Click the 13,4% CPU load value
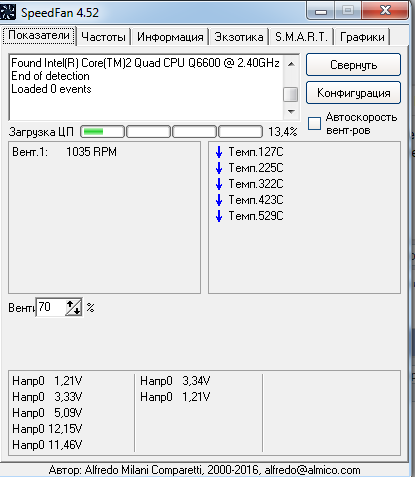This screenshot has width=415, height=477. (283, 132)
